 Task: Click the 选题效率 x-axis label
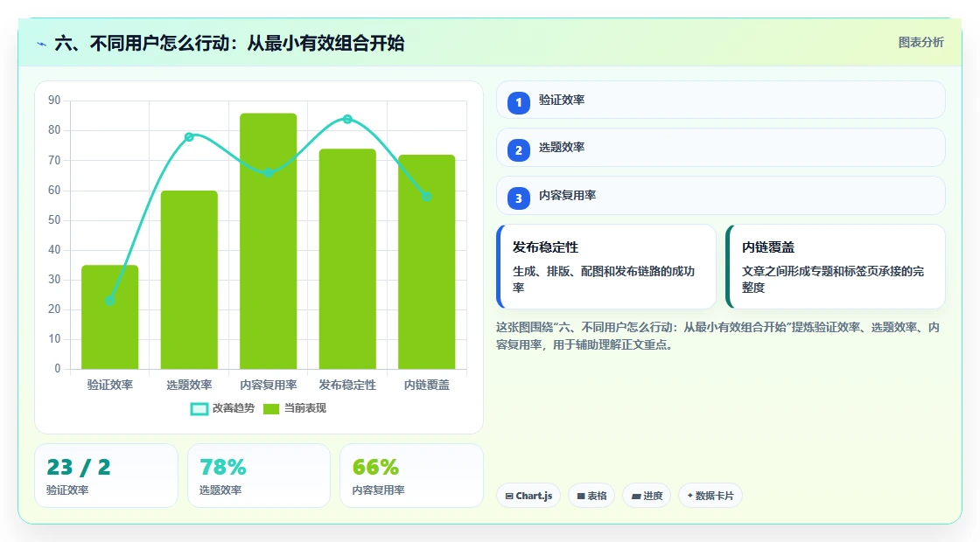click(189, 385)
